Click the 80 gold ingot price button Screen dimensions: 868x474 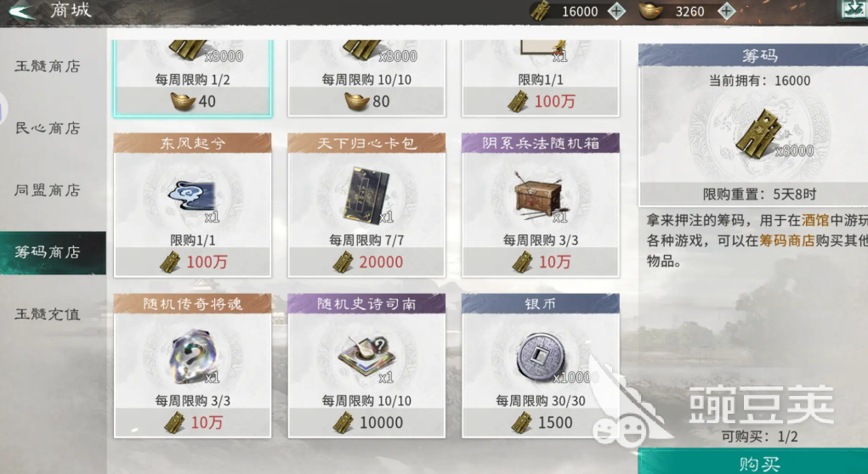pos(366,101)
